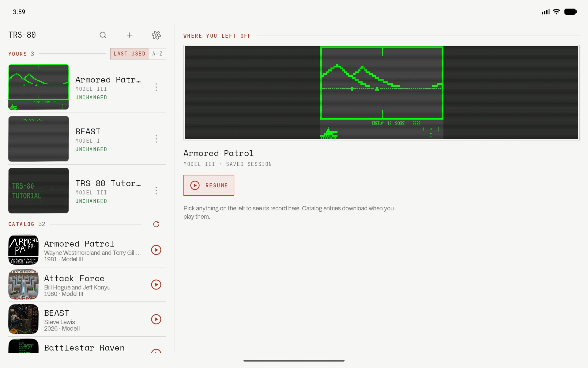Viewport: 588px width, 368px height.
Task: Resume the Armored Patrol saved session
Action: tap(209, 185)
